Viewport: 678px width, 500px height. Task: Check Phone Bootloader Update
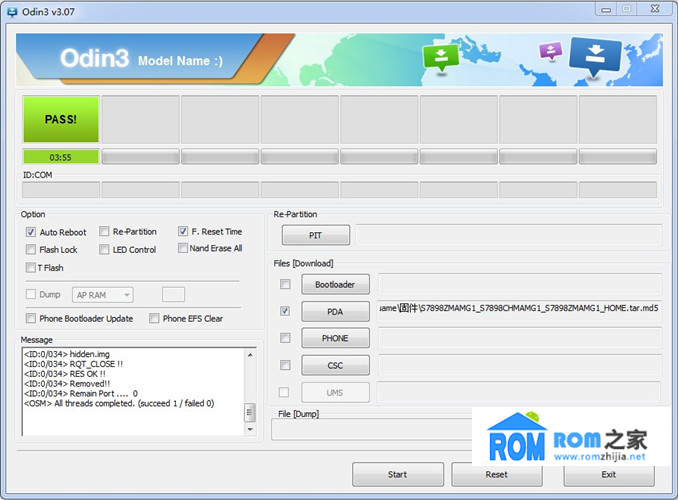31,318
